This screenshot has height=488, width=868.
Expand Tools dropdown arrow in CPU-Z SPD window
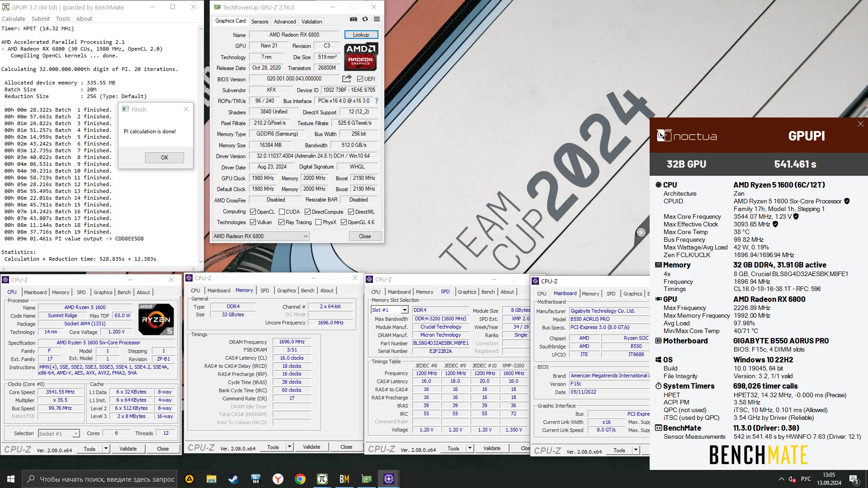tap(470, 448)
